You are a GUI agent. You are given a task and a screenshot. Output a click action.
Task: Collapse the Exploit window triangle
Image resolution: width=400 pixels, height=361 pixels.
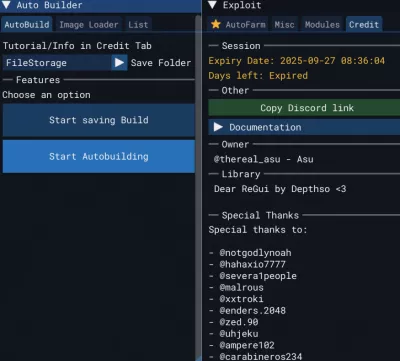(x=212, y=5)
